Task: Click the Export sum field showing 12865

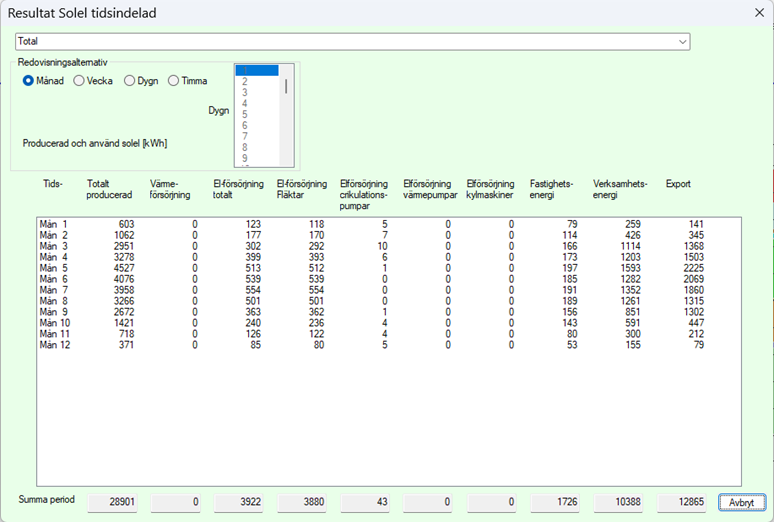Action: click(683, 502)
